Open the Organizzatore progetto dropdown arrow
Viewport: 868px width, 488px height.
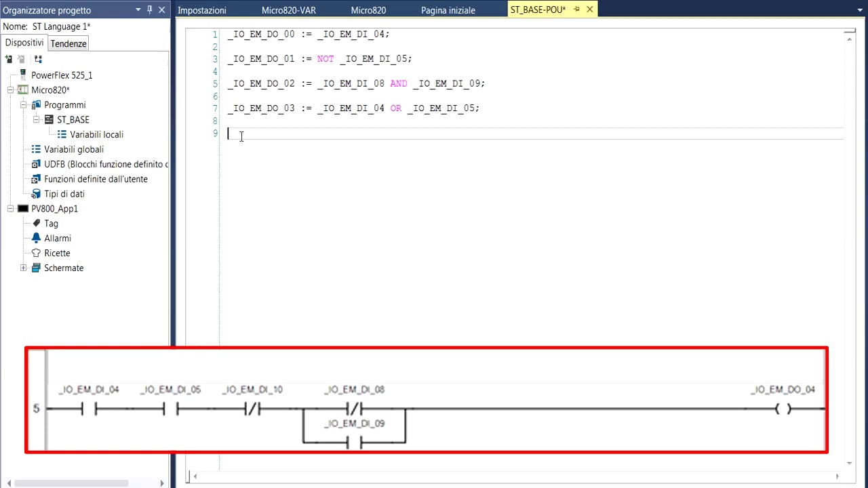click(138, 10)
